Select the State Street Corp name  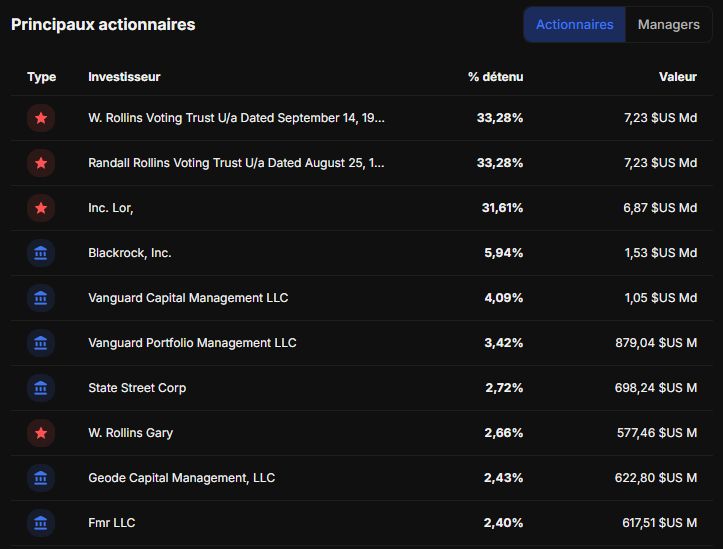137,388
